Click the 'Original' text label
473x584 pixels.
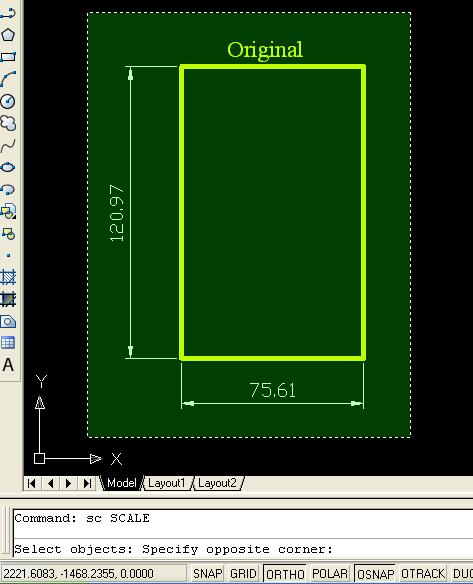(265, 50)
